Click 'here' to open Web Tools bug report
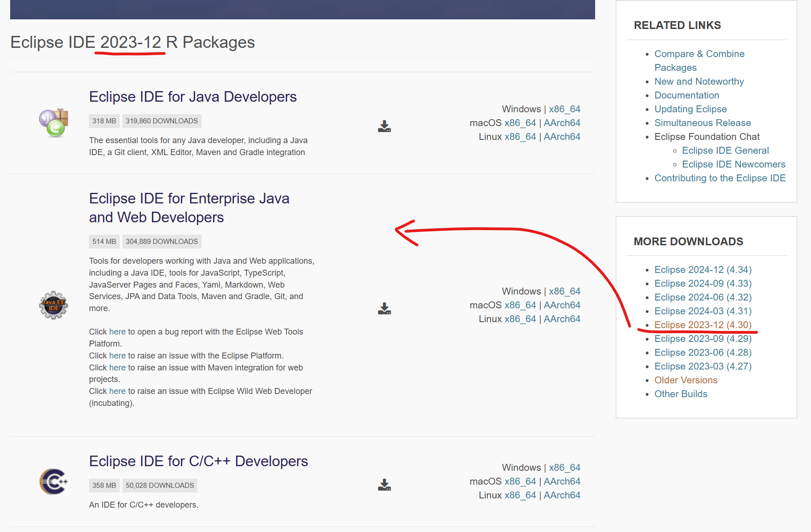811x532 pixels. [x=117, y=332]
